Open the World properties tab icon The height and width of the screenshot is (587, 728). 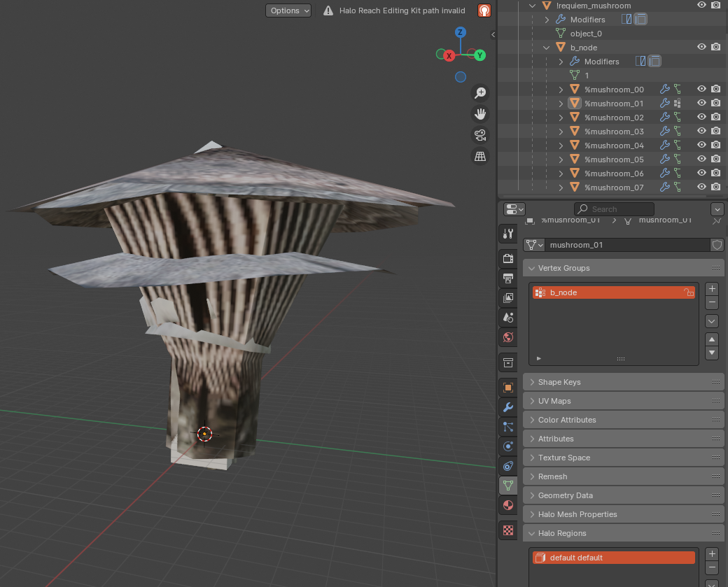(x=509, y=337)
